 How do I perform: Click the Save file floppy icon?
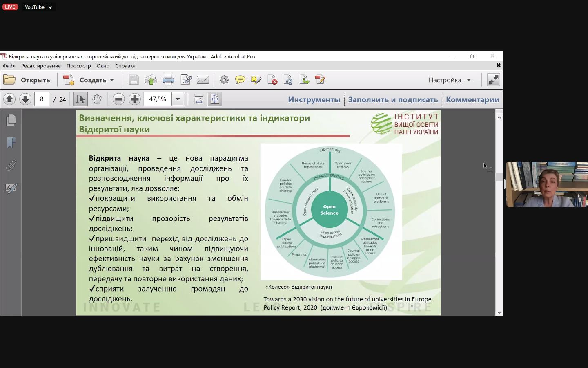click(x=134, y=80)
